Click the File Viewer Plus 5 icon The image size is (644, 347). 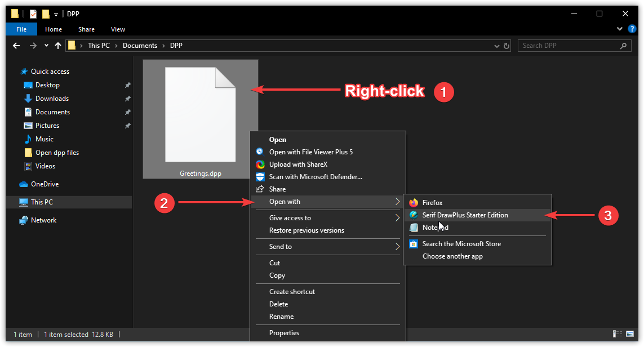(x=260, y=152)
